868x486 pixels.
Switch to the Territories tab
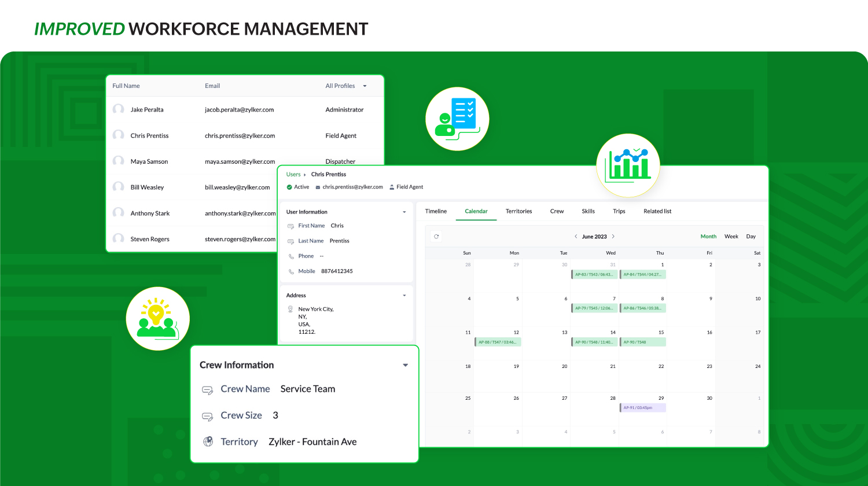click(518, 211)
